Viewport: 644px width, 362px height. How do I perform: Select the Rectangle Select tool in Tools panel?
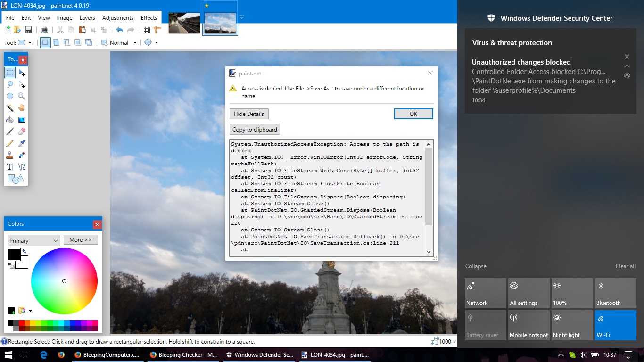click(x=10, y=73)
